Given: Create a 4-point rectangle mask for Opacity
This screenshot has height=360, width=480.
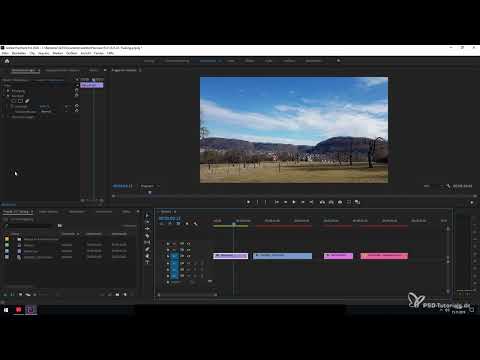Looking at the screenshot, I should click(20, 101).
